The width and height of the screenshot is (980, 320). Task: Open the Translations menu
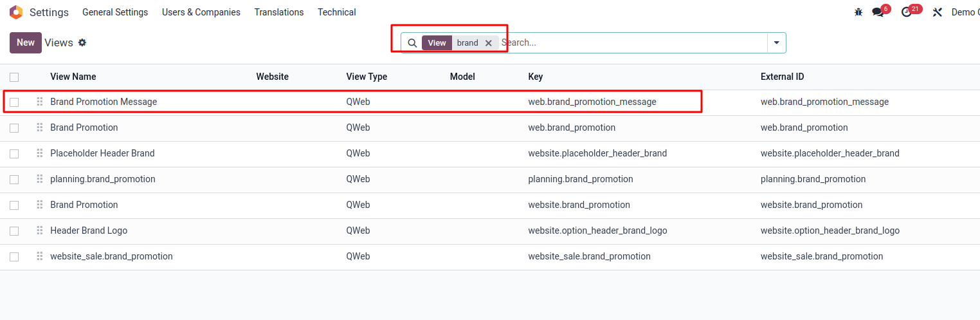tap(279, 12)
